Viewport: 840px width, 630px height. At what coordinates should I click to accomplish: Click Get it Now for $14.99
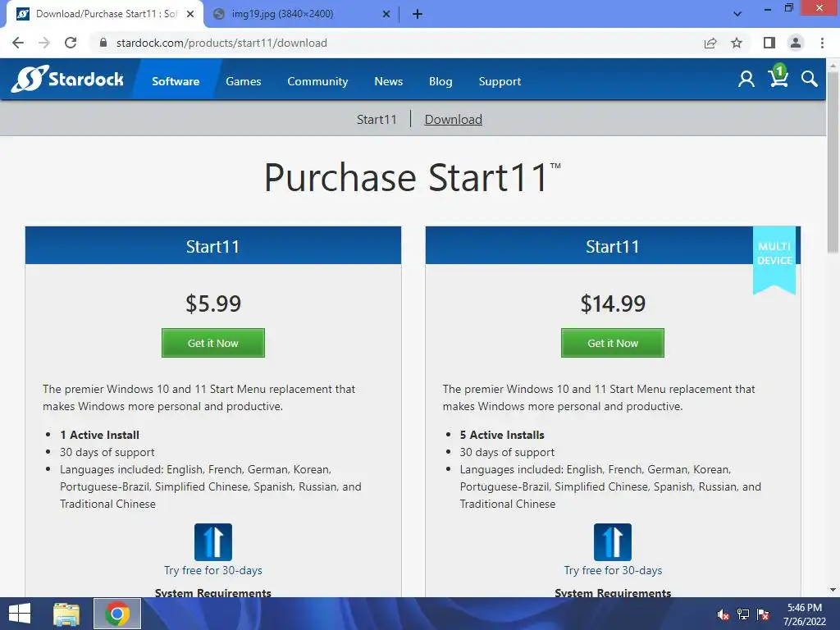click(x=613, y=343)
